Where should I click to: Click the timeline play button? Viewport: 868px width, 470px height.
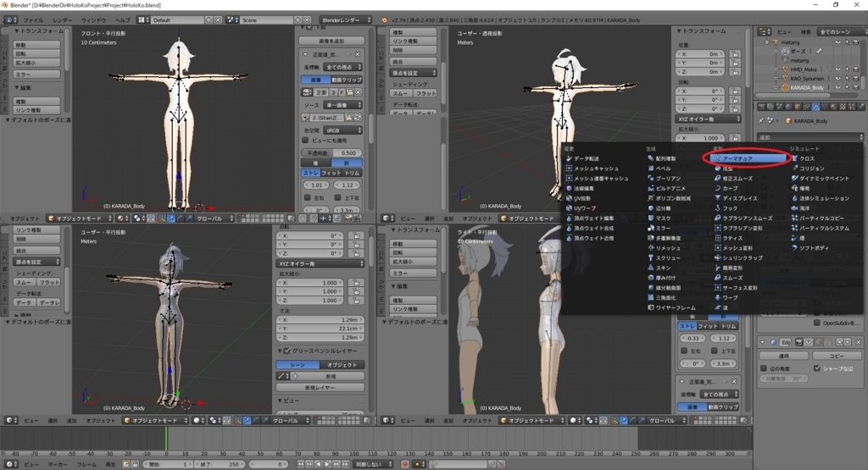pos(327,464)
